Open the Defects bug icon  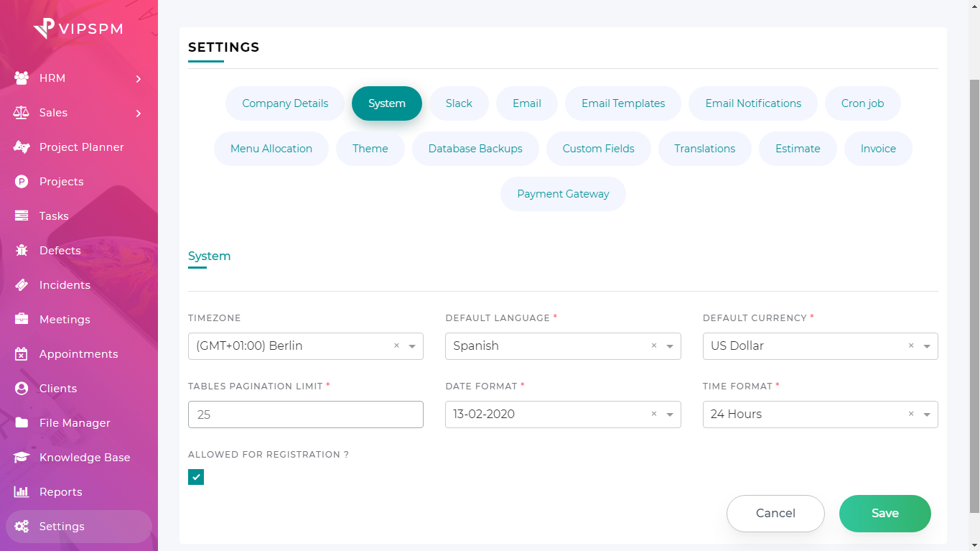pyautogui.click(x=22, y=251)
